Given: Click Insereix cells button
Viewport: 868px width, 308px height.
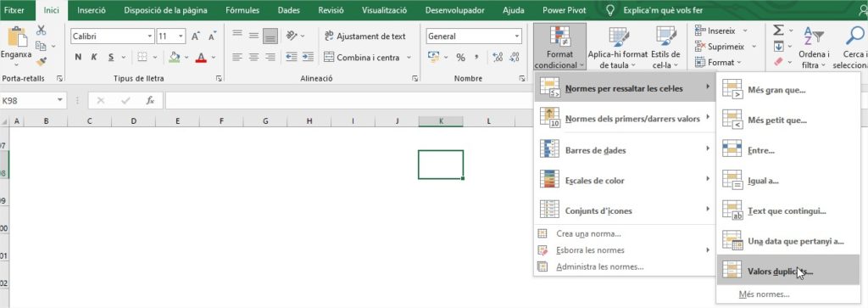Looking at the screenshot, I should [721, 31].
